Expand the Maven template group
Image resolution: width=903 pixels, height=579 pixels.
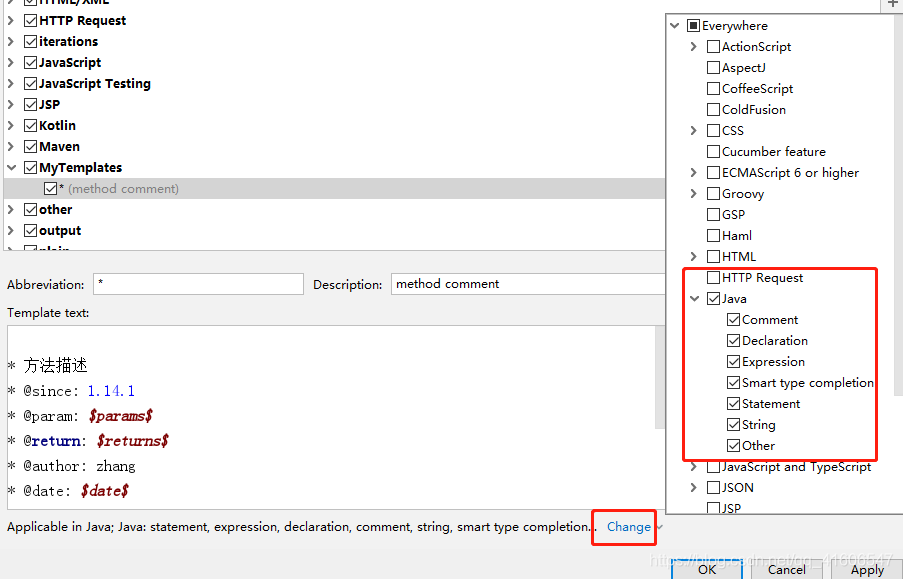click(11, 147)
